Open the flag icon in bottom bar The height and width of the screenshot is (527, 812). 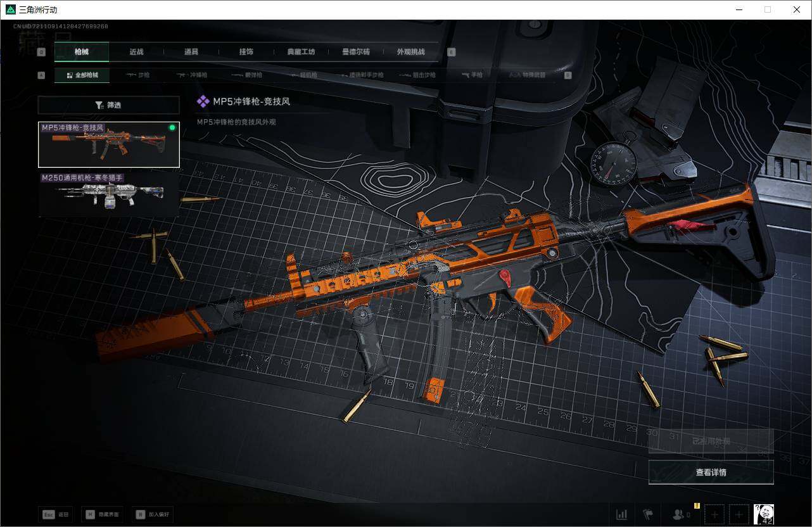pos(648,514)
